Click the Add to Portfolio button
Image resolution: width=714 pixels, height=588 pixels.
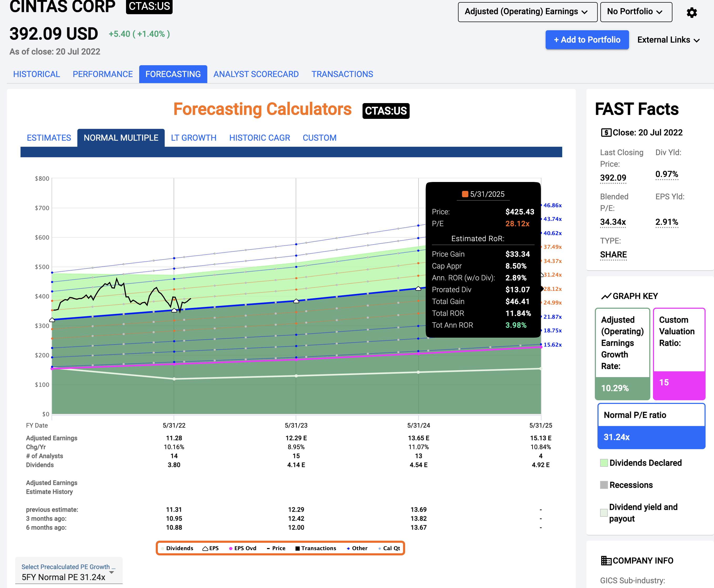pos(587,40)
